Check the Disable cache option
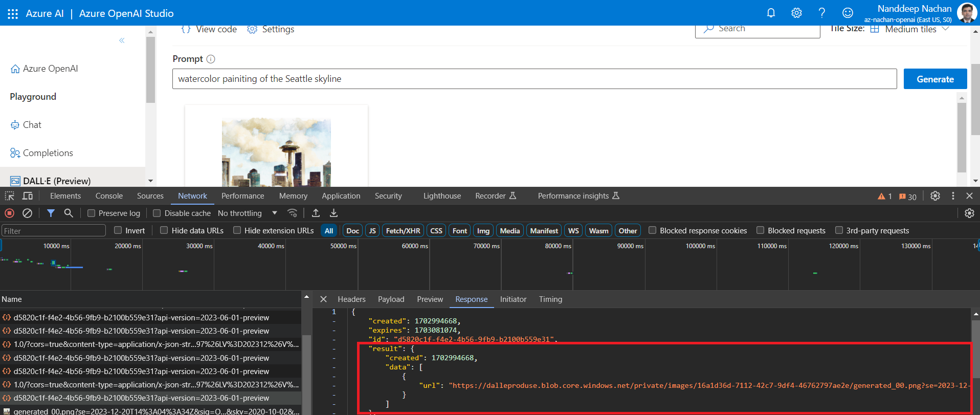980x415 pixels. (157, 213)
